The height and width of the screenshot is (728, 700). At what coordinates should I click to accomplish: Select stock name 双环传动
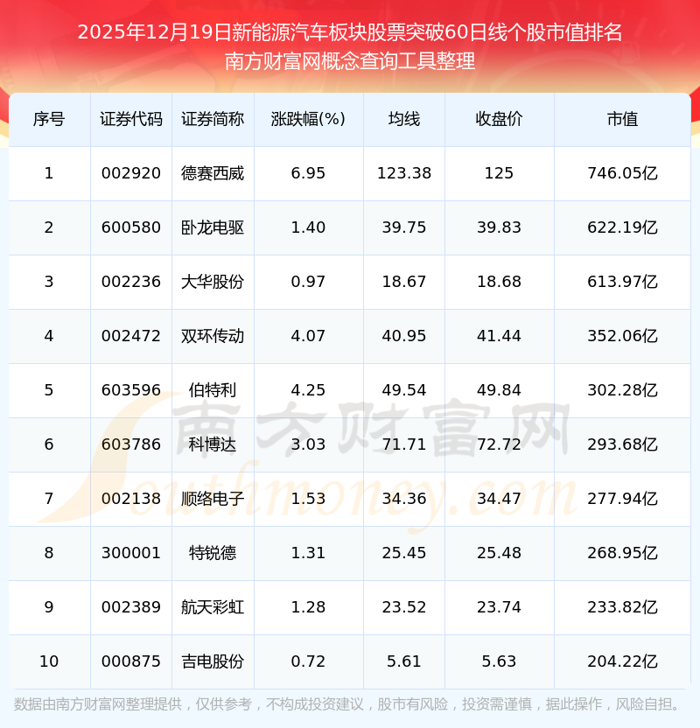[x=213, y=336]
